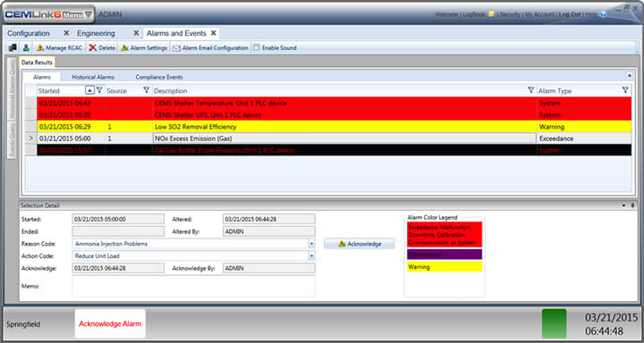Open the Compliance Events tab

pos(159,77)
